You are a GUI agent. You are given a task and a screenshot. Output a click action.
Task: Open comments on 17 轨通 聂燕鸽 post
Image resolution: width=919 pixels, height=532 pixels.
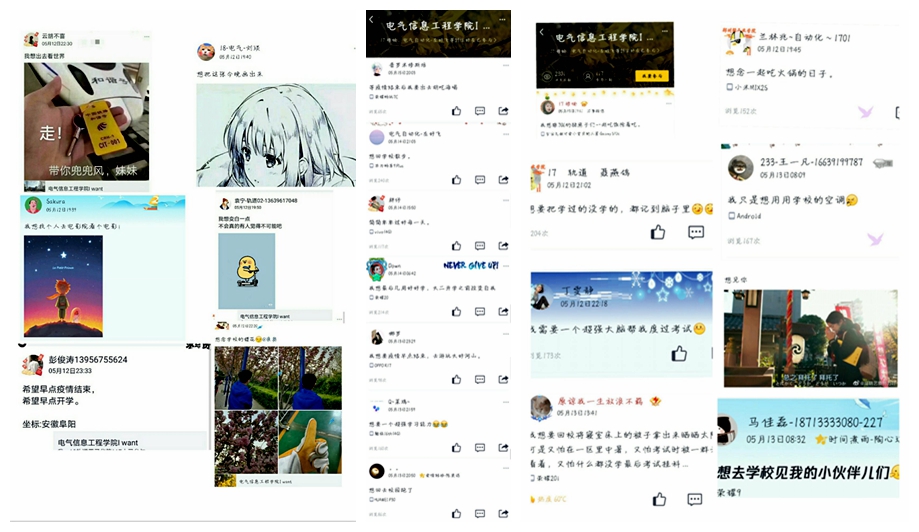point(696,233)
